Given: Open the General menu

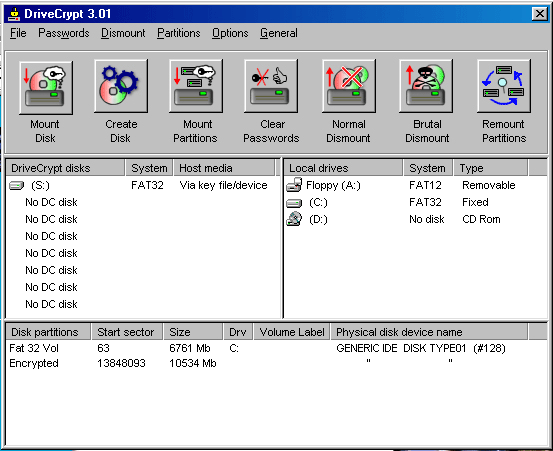Looking at the screenshot, I should [279, 33].
